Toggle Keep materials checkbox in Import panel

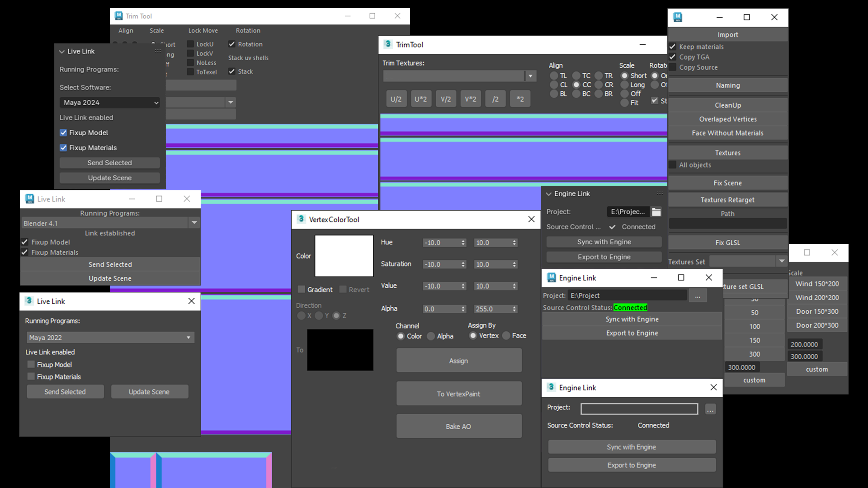tap(672, 47)
